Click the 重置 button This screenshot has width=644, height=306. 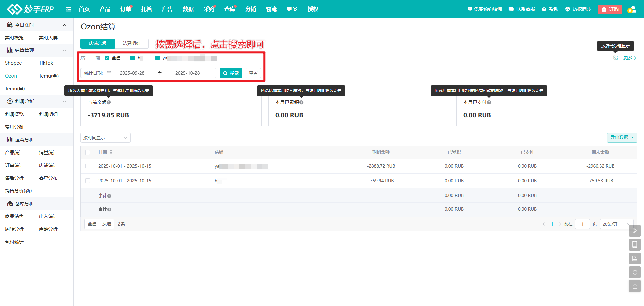(x=253, y=73)
